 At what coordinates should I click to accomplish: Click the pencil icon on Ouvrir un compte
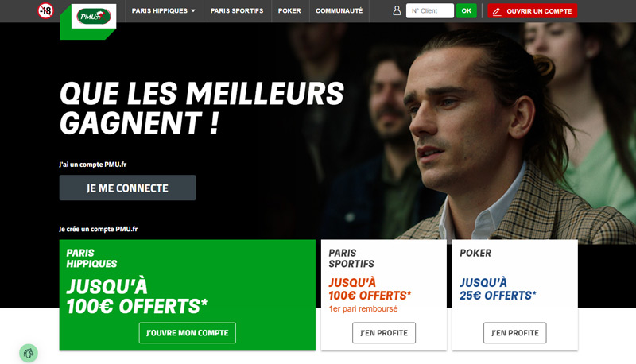[x=496, y=11]
